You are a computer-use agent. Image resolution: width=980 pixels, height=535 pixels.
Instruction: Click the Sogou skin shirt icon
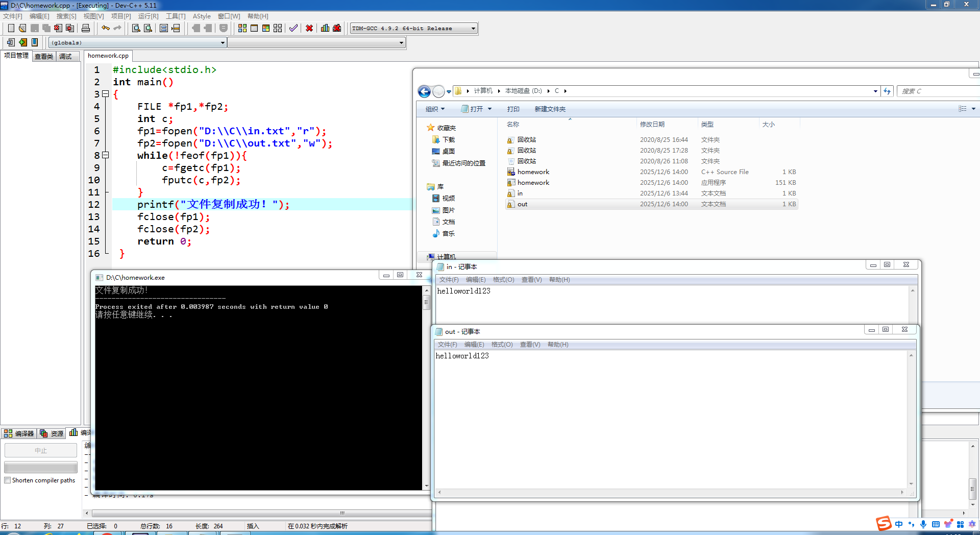coord(948,524)
